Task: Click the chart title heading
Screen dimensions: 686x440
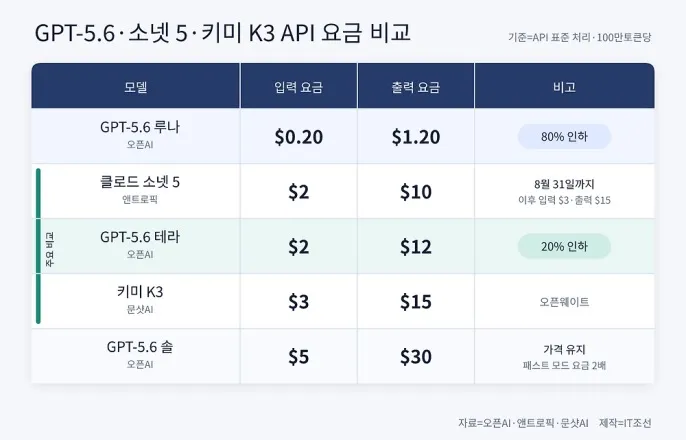Action: click(x=223, y=33)
